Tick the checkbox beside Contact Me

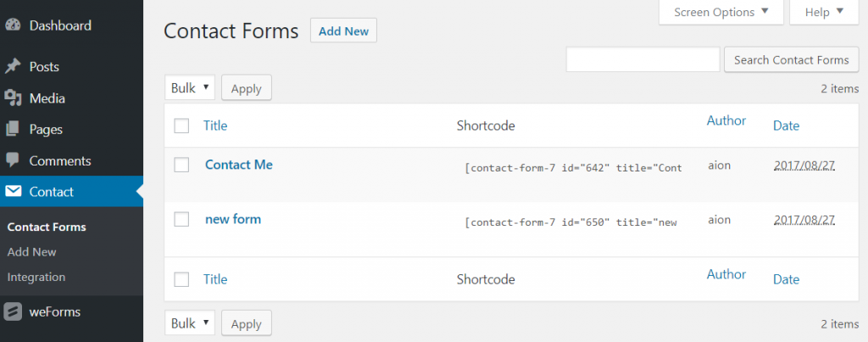(181, 165)
